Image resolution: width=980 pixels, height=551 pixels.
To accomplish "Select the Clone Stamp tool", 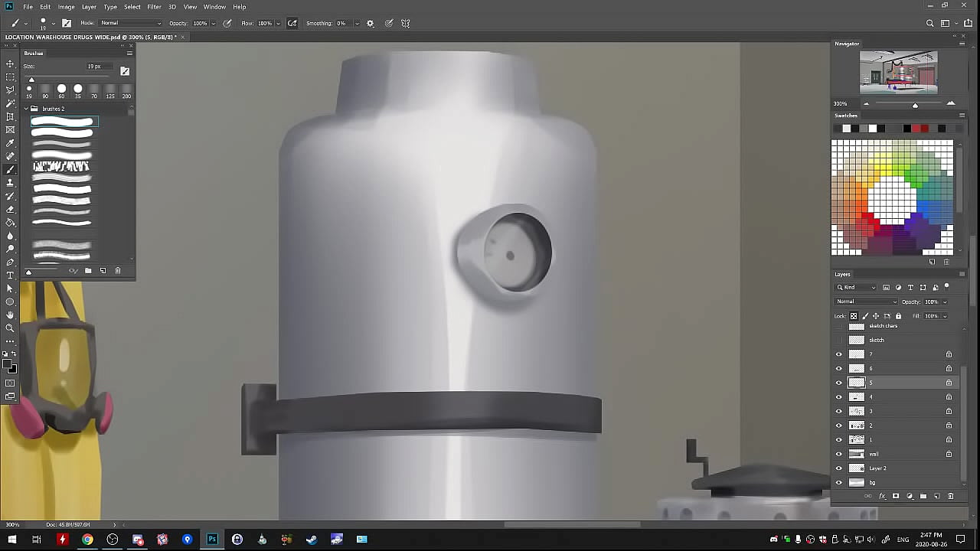I will click(x=10, y=183).
